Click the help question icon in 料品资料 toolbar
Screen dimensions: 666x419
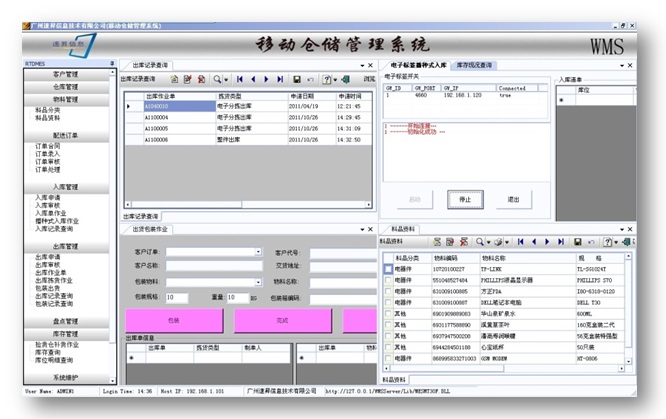(x=609, y=242)
